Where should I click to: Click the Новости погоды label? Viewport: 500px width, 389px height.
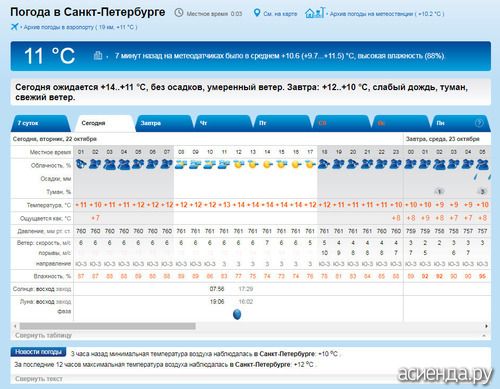pos(38,352)
